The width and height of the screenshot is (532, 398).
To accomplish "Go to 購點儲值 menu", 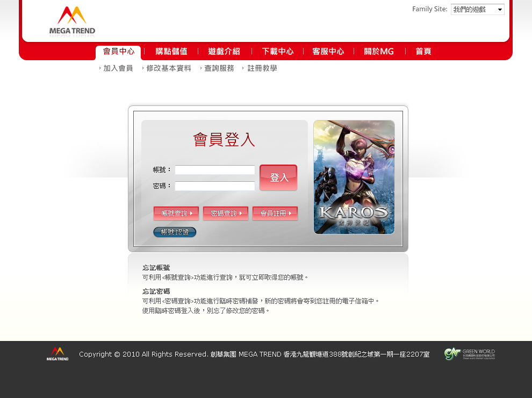I will tap(171, 51).
